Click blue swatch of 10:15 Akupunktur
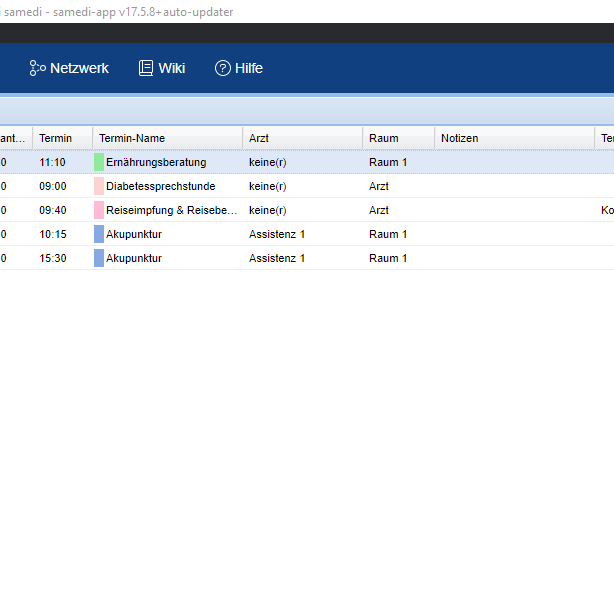The image size is (614, 614). click(98, 234)
